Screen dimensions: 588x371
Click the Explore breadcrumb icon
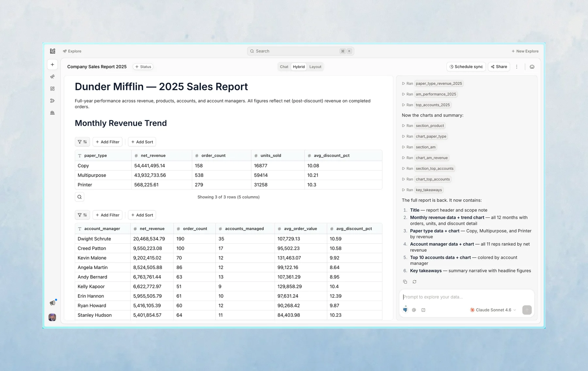click(x=65, y=51)
